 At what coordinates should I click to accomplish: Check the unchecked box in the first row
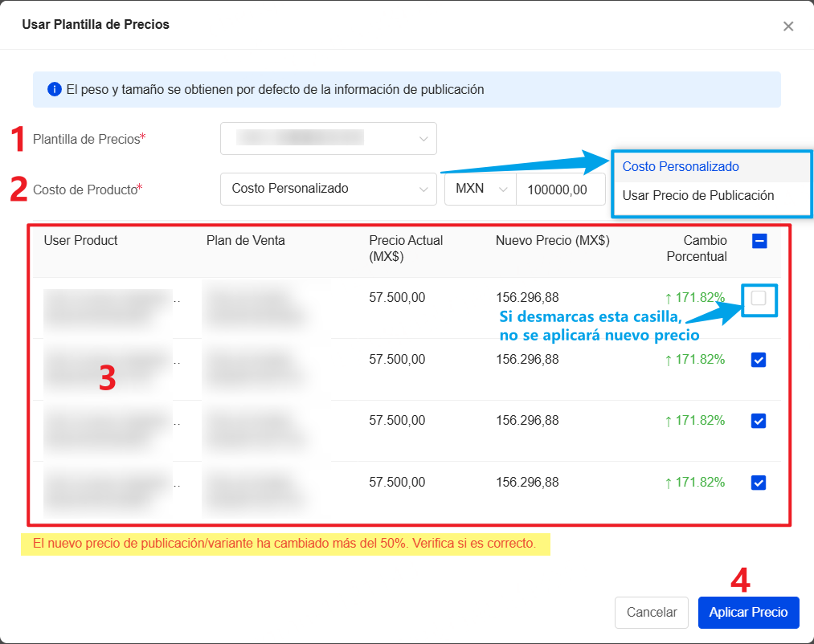click(759, 298)
